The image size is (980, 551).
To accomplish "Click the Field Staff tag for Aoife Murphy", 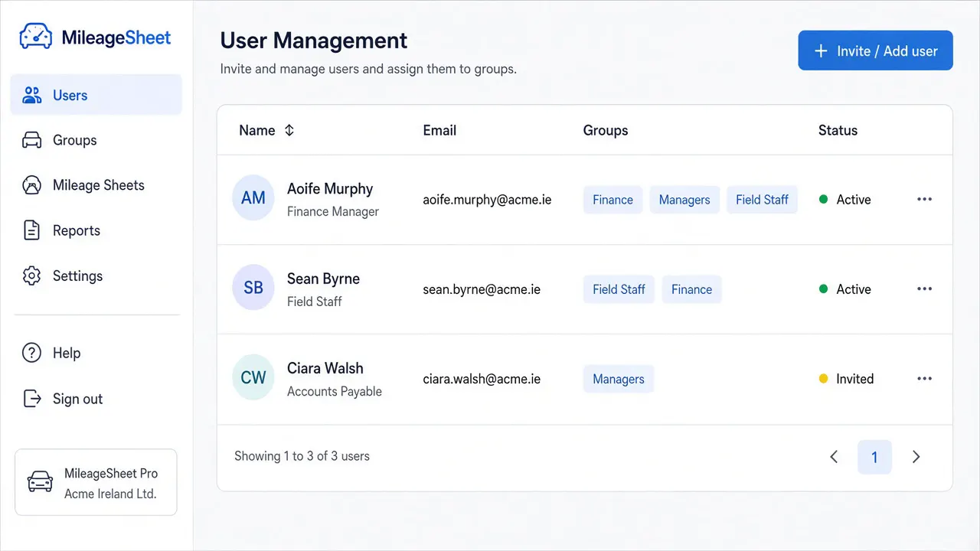I will (762, 200).
